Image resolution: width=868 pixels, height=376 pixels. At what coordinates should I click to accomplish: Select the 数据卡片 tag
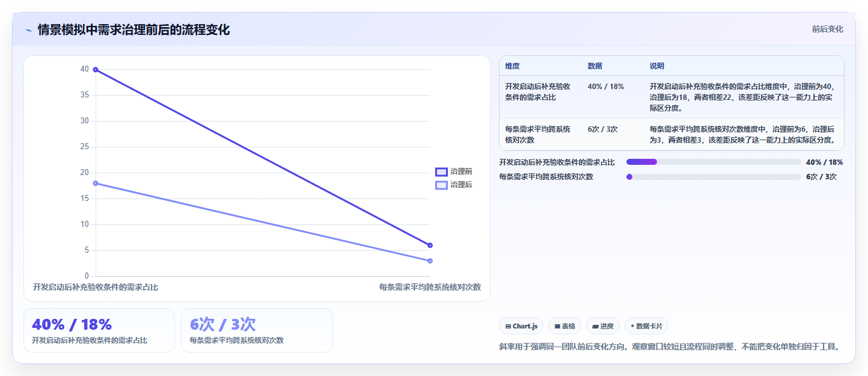(646, 326)
